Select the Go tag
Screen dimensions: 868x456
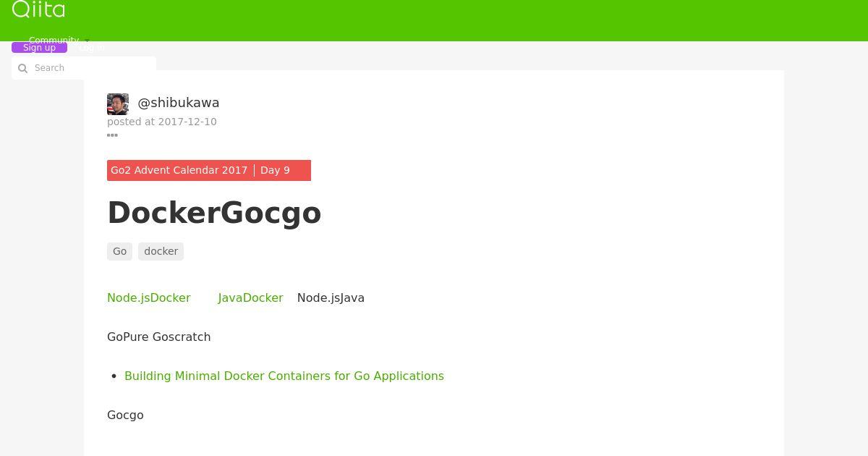coord(119,251)
